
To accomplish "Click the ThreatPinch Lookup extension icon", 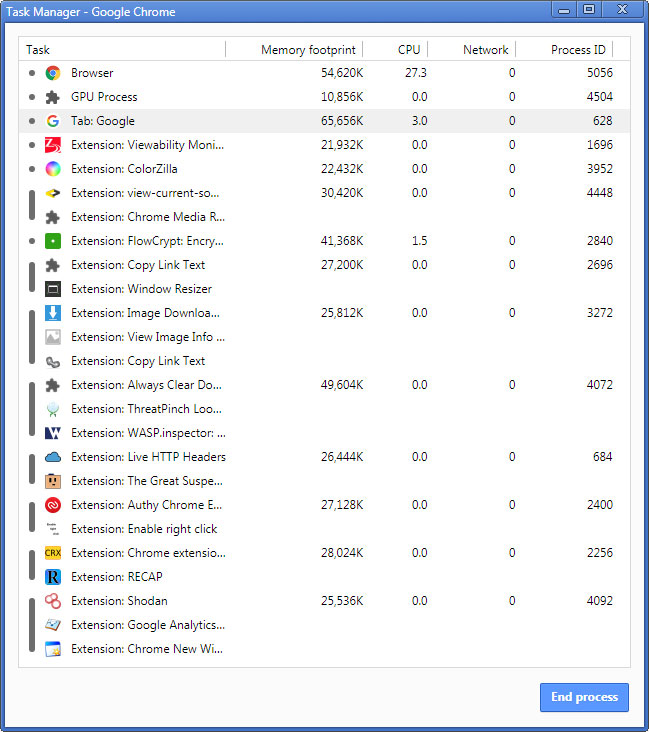I will click(x=53, y=409).
